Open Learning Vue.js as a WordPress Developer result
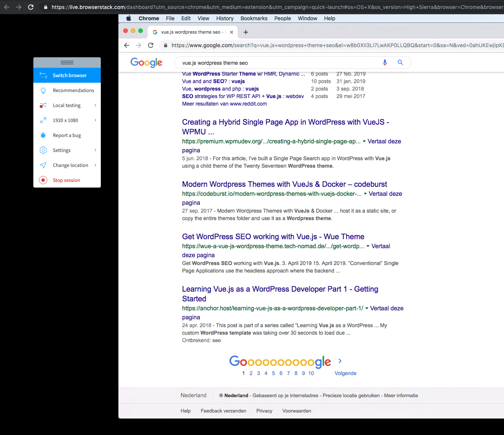This screenshot has width=504, height=435. pos(280,294)
